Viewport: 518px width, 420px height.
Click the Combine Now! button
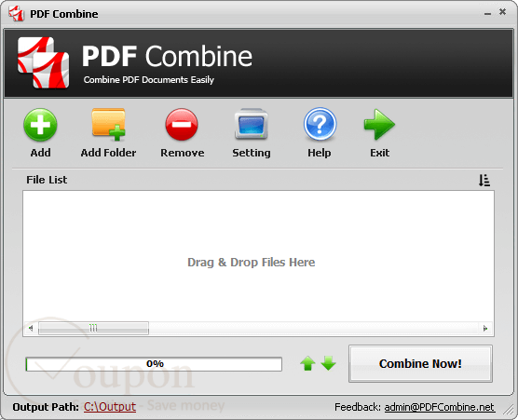coord(420,363)
